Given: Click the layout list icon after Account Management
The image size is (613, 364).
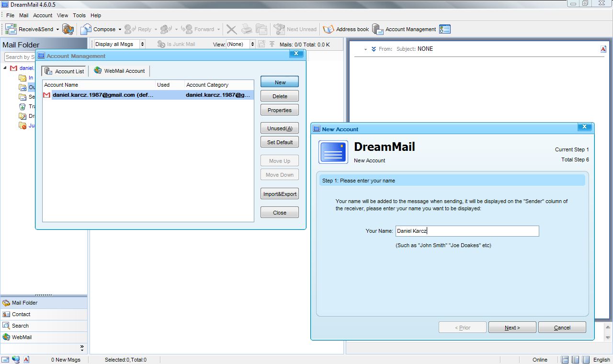Looking at the screenshot, I should point(445,29).
